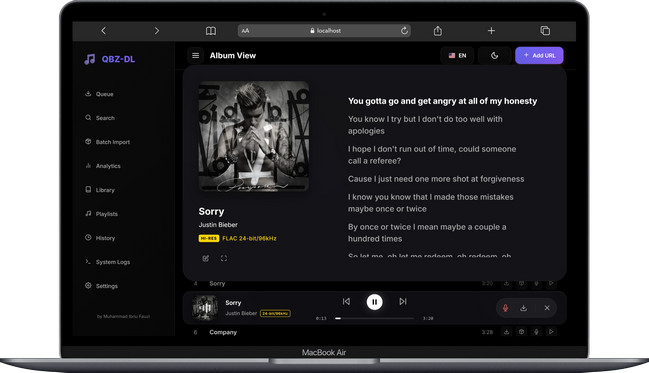Click the fullscreen expand icon below HI-RES
649x373 pixels.
(x=224, y=258)
